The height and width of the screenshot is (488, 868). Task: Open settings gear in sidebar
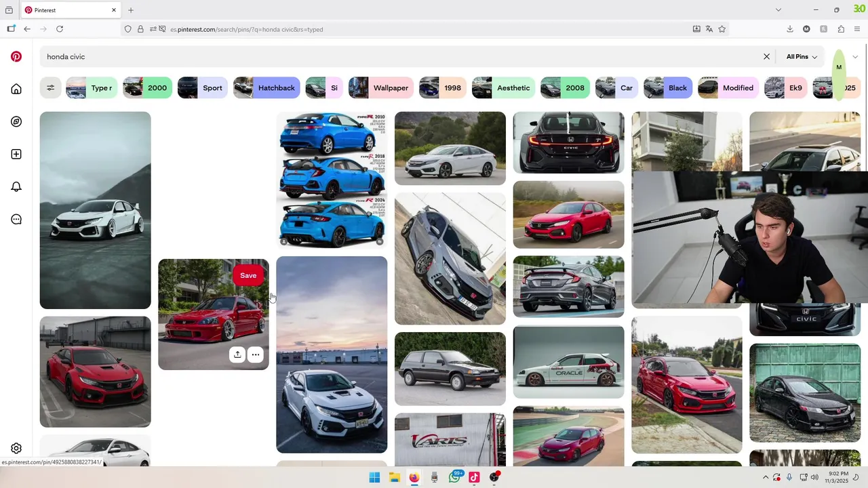(x=16, y=449)
